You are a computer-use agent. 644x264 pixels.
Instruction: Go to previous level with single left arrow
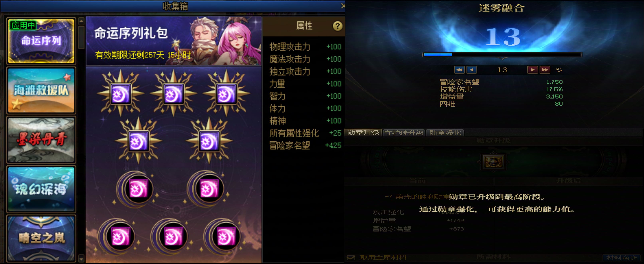(x=472, y=70)
